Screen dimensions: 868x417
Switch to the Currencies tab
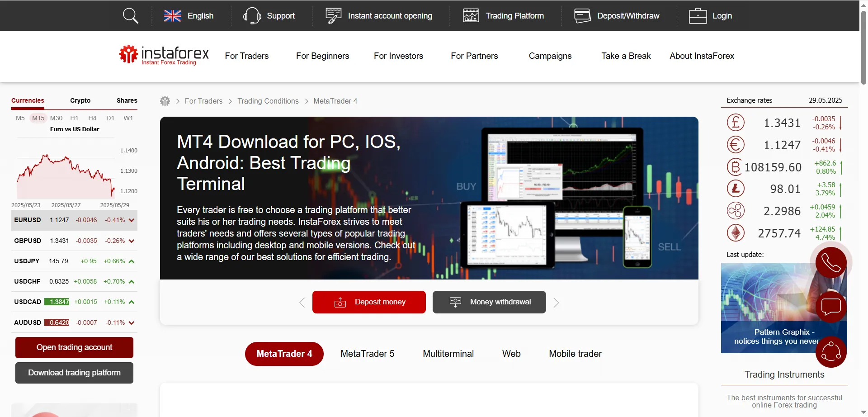[x=28, y=100]
